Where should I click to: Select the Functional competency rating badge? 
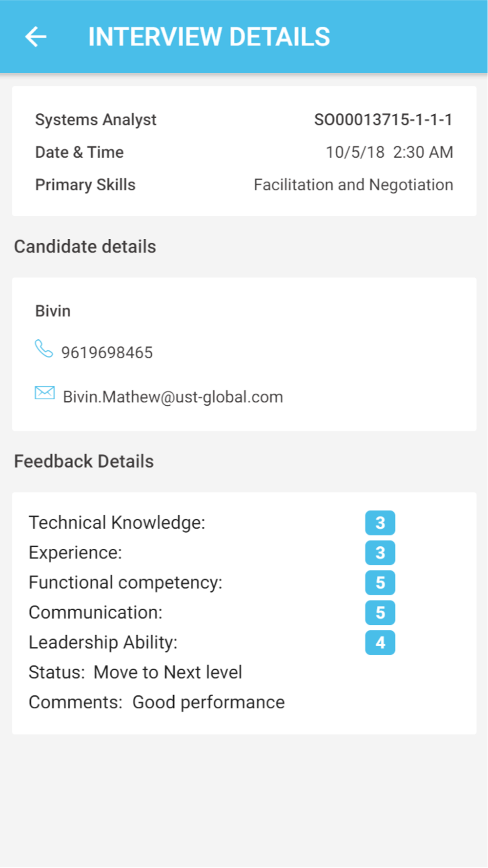click(x=380, y=582)
